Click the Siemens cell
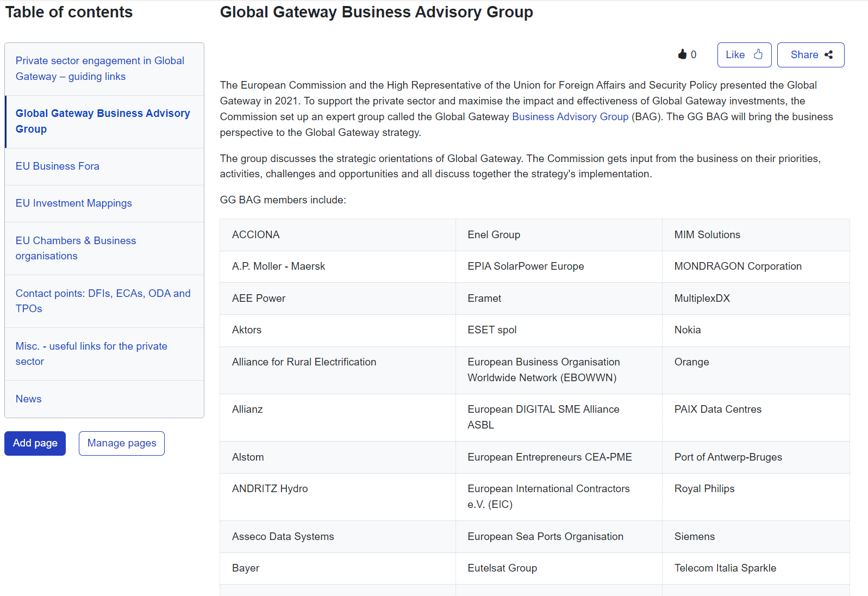The image size is (868, 596). coord(756,537)
